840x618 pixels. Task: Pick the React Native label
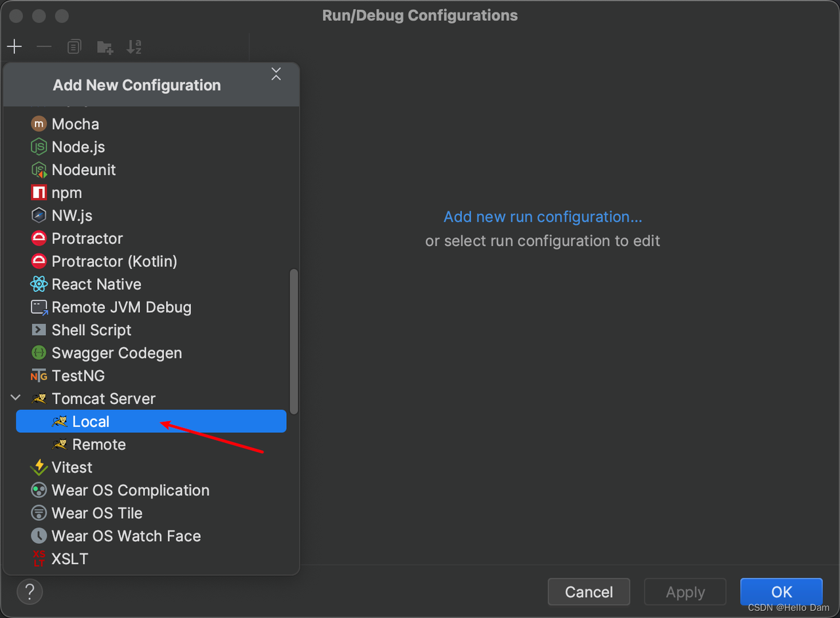point(96,284)
